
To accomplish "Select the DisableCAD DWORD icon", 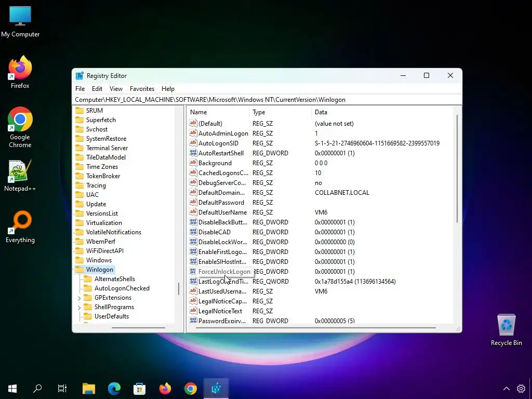I will [x=193, y=232].
